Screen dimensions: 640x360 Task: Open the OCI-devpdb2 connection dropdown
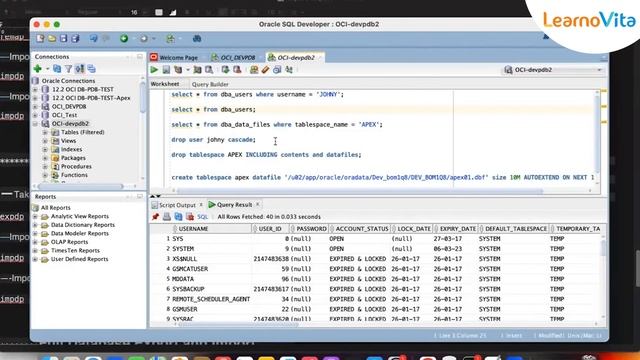coord(553,70)
